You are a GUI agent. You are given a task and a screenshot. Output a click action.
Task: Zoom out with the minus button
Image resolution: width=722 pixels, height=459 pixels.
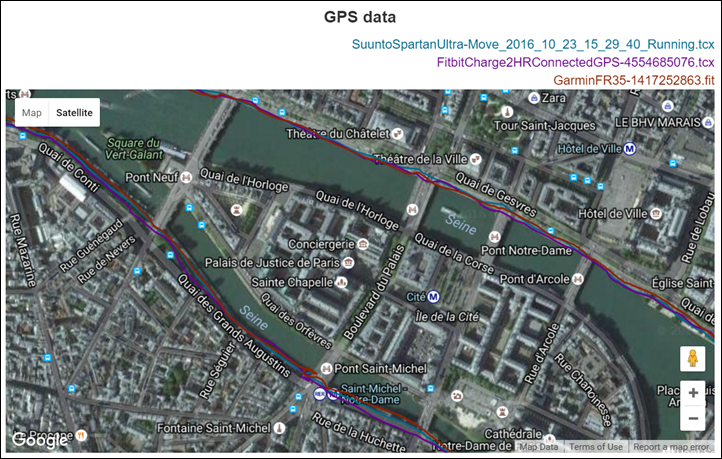tap(693, 418)
